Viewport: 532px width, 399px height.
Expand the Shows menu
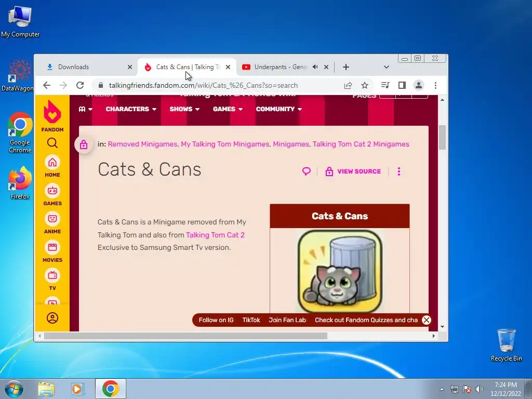(184, 109)
